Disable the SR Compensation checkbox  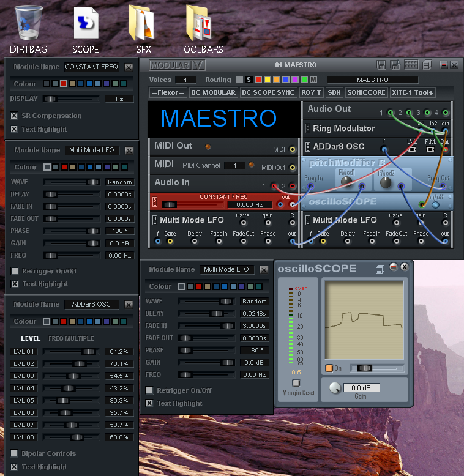tap(14, 116)
